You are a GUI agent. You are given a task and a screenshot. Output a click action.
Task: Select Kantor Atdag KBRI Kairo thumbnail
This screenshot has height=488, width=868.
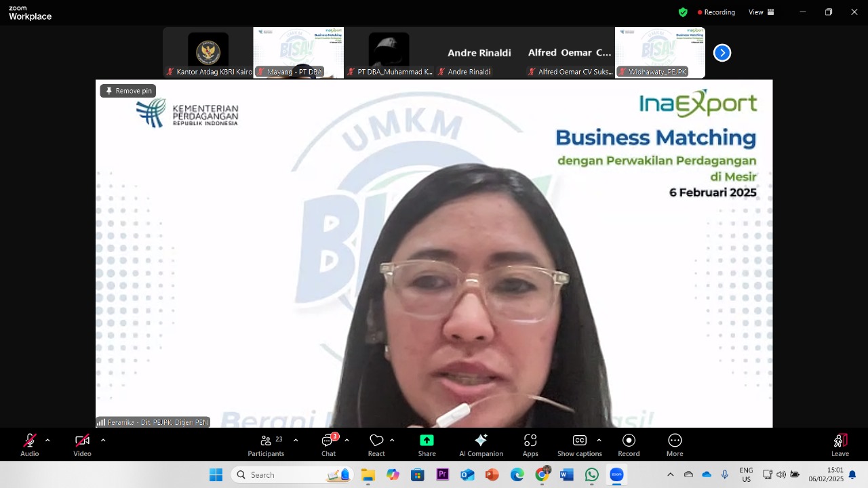click(x=208, y=53)
